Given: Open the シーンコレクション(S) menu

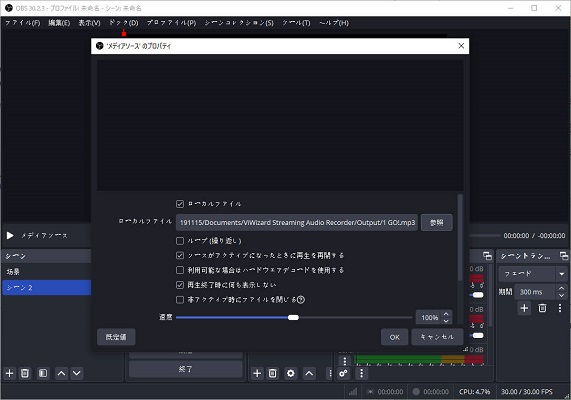Looking at the screenshot, I should coord(239,23).
